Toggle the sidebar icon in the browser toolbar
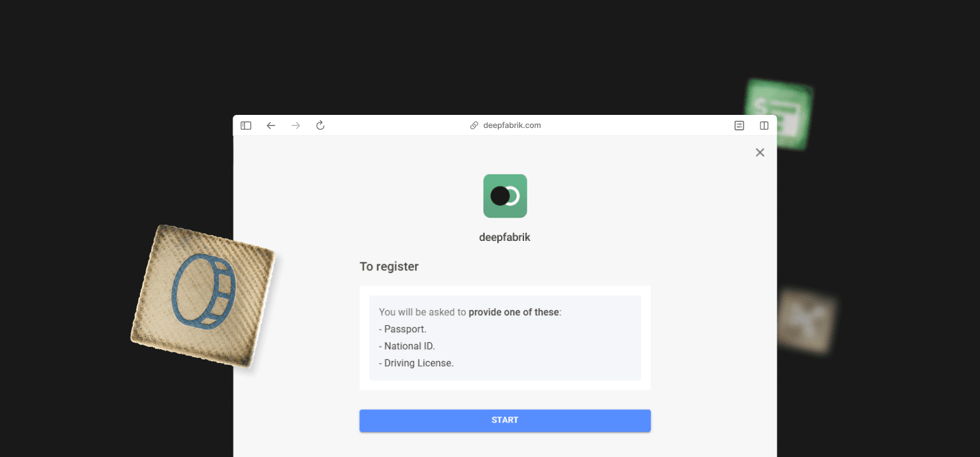Screen dimensions: 980x457 point(246,125)
